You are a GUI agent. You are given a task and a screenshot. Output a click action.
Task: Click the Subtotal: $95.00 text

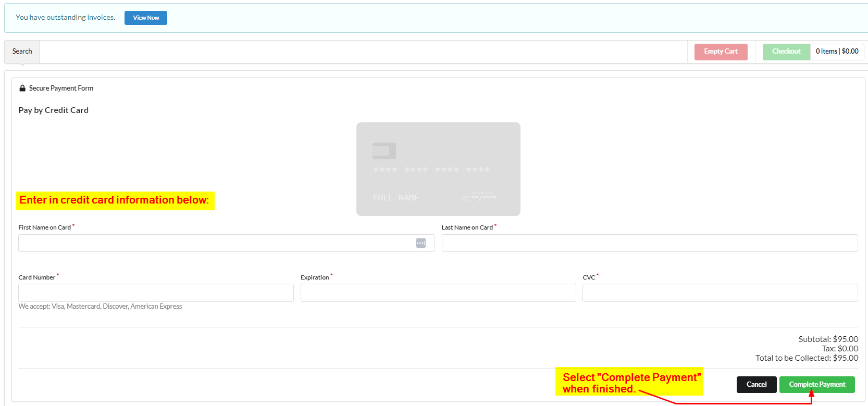(x=828, y=339)
